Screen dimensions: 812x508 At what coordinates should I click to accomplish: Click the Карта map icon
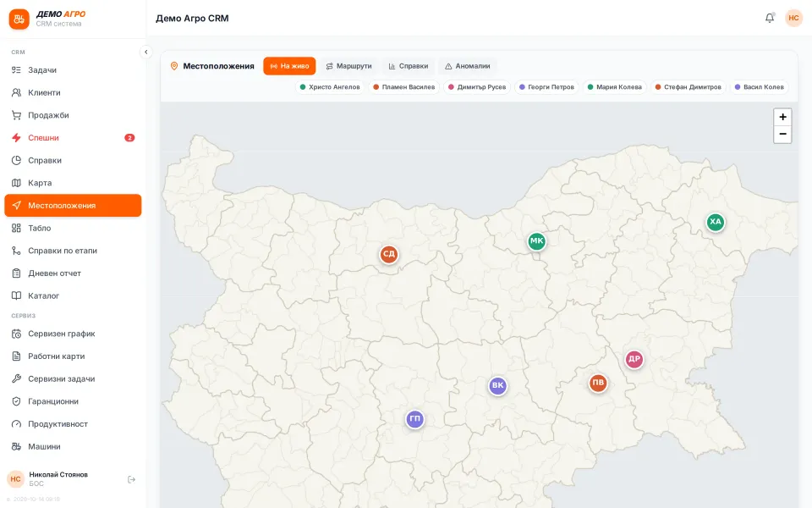[x=17, y=183]
